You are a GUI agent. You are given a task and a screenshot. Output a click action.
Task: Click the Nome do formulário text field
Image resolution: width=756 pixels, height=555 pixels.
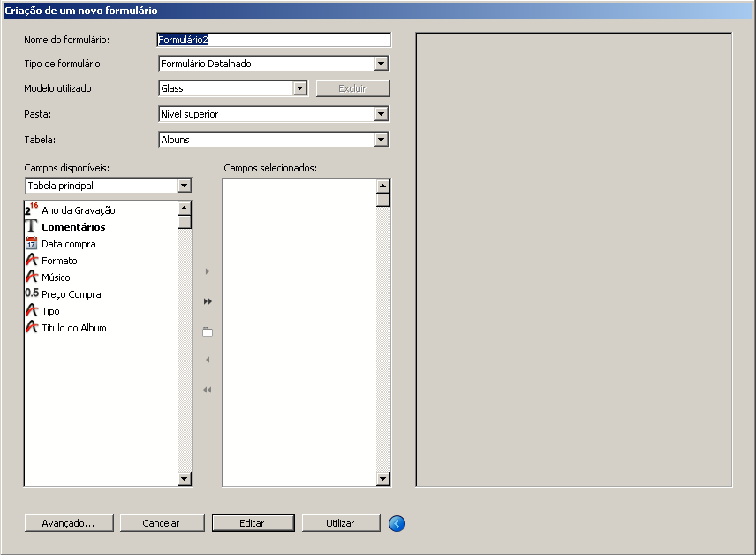click(x=274, y=40)
